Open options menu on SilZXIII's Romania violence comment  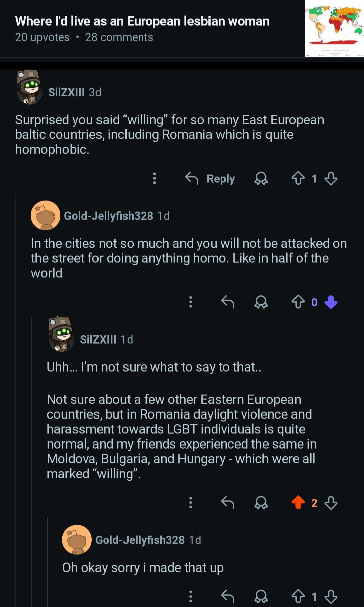coord(191,502)
